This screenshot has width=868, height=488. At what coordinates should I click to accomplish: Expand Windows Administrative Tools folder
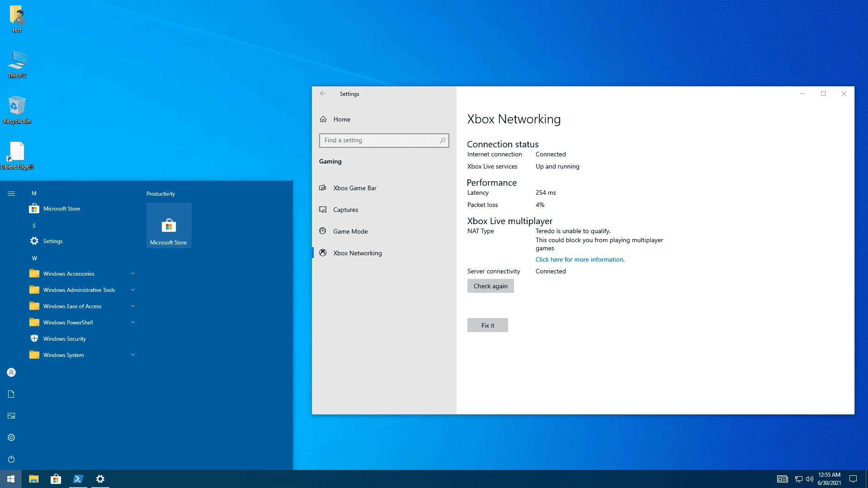click(81, 290)
